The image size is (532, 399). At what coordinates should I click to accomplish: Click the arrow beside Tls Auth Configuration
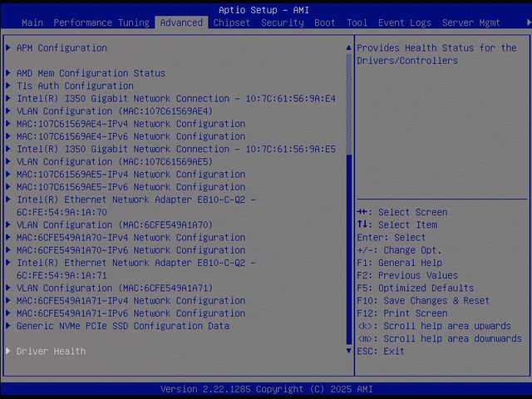(x=8, y=85)
